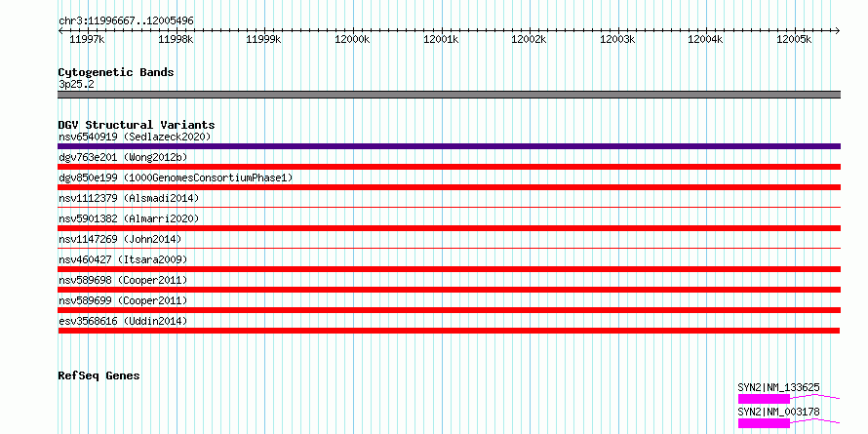The image size is (868, 434).
Task: Click the SYN2|NM_003178 gene label
Action: [779, 412]
